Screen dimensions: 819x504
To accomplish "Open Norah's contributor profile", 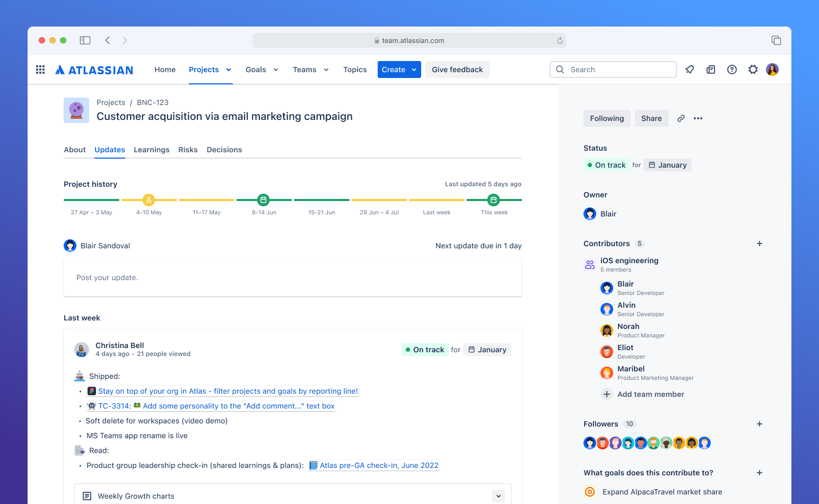I will [x=632, y=331].
